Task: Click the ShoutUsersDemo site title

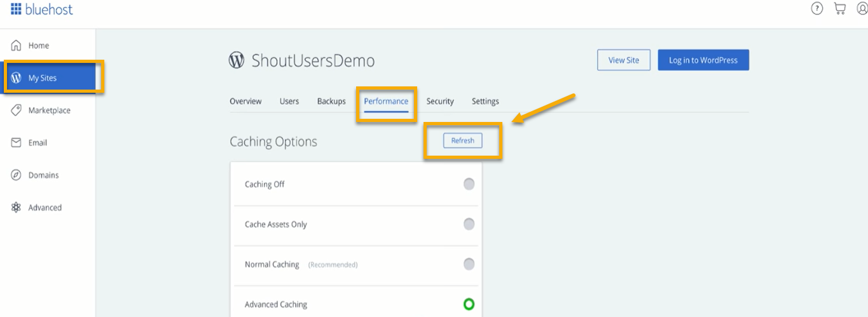Action: click(x=313, y=61)
